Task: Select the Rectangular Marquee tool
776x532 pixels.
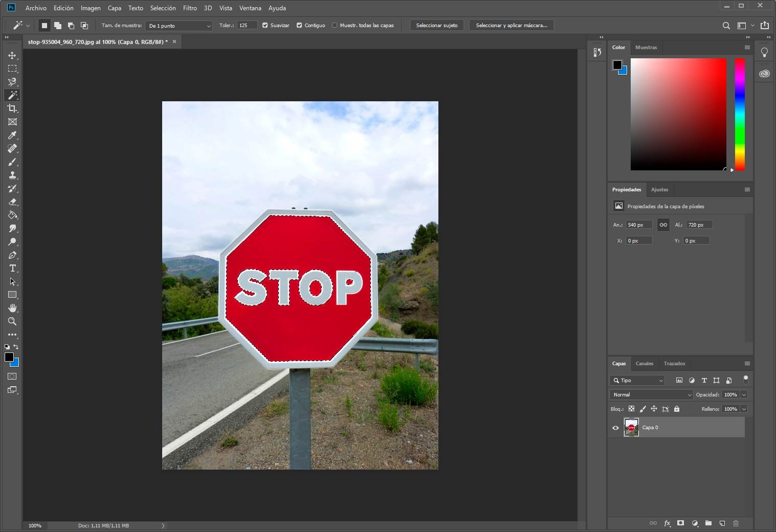Action: [12, 69]
